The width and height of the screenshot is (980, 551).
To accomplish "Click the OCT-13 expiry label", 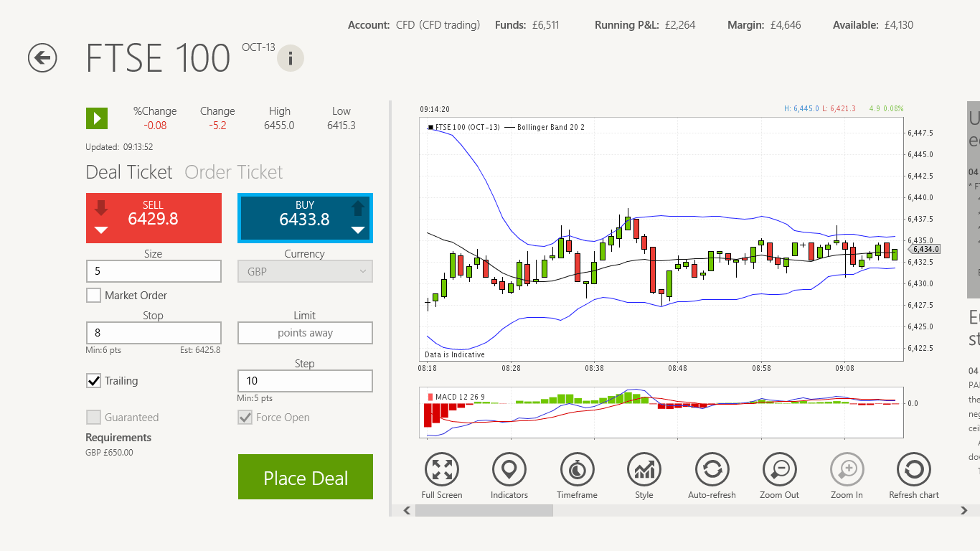I will pos(258,47).
